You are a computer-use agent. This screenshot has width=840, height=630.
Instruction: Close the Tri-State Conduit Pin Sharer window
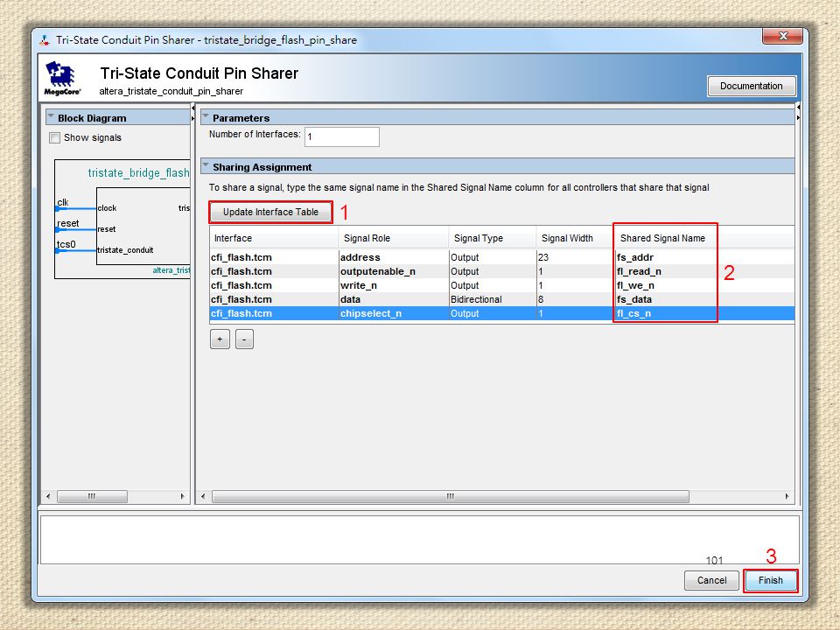click(x=782, y=37)
